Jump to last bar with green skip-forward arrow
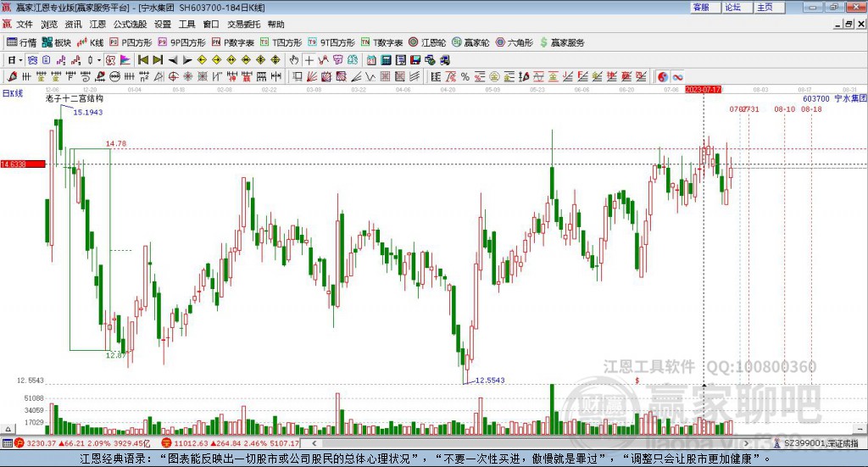This screenshot has height=467, width=868. (x=158, y=60)
